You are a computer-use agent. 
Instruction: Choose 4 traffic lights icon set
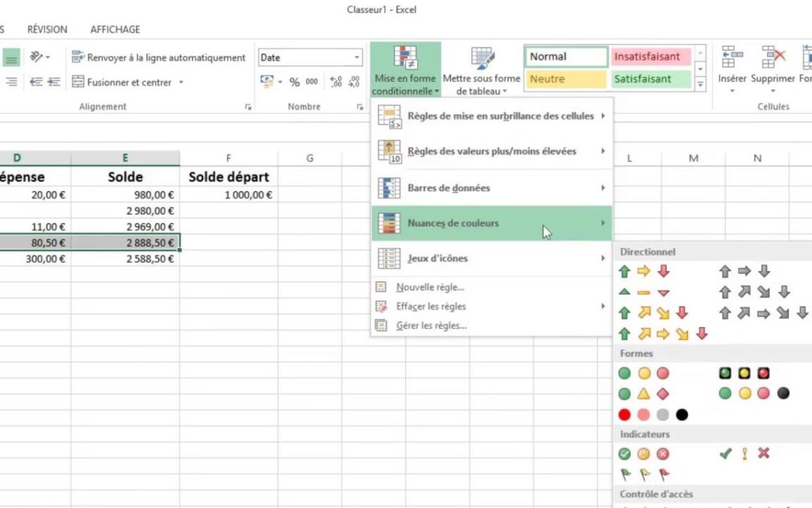755,394
